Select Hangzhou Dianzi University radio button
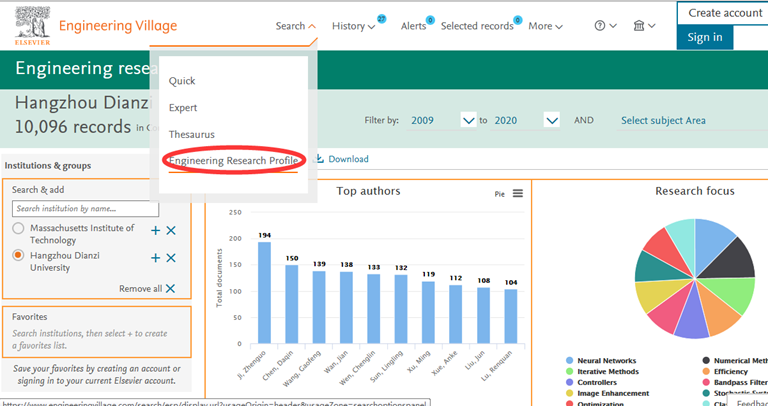Viewport: 768px width, 406px height. (x=18, y=256)
